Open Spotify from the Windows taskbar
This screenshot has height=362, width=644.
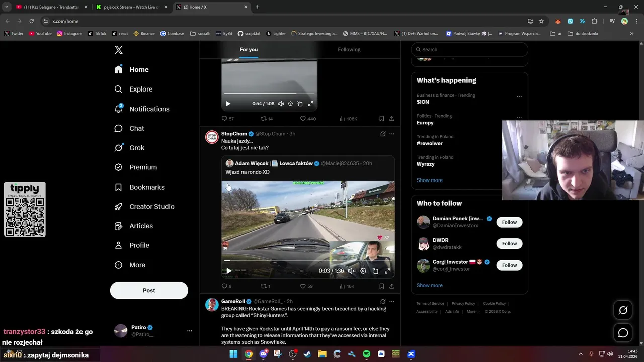(366, 354)
